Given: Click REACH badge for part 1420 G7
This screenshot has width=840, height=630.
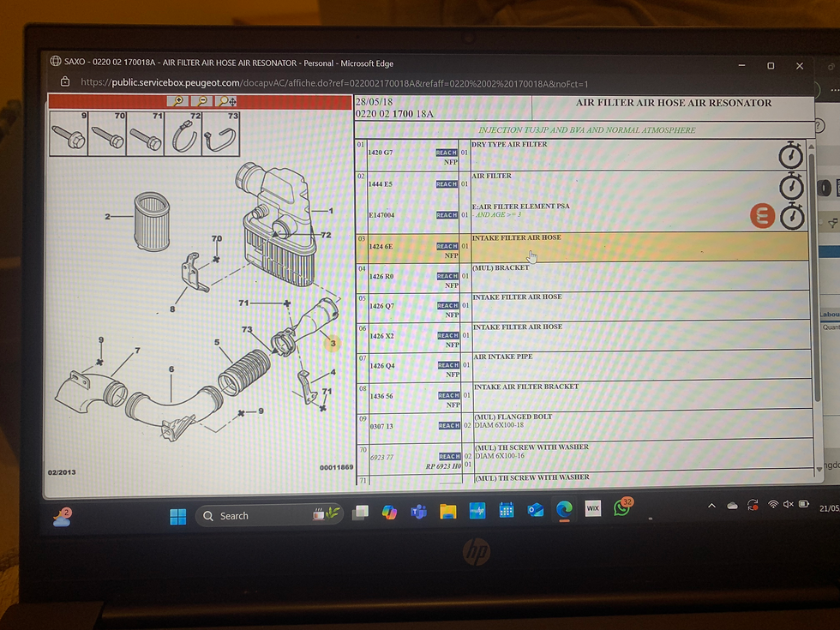Looking at the screenshot, I should click(x=447, y=153).
